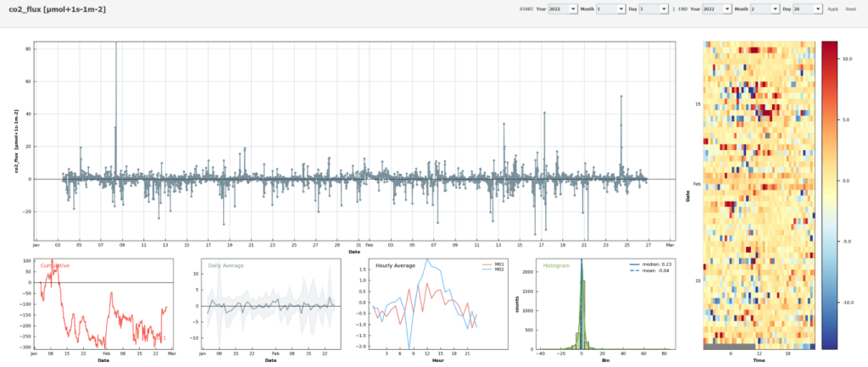Viewport: 868px width, 367px height.
Task: Click the Reset button
Action: point(851,9)
